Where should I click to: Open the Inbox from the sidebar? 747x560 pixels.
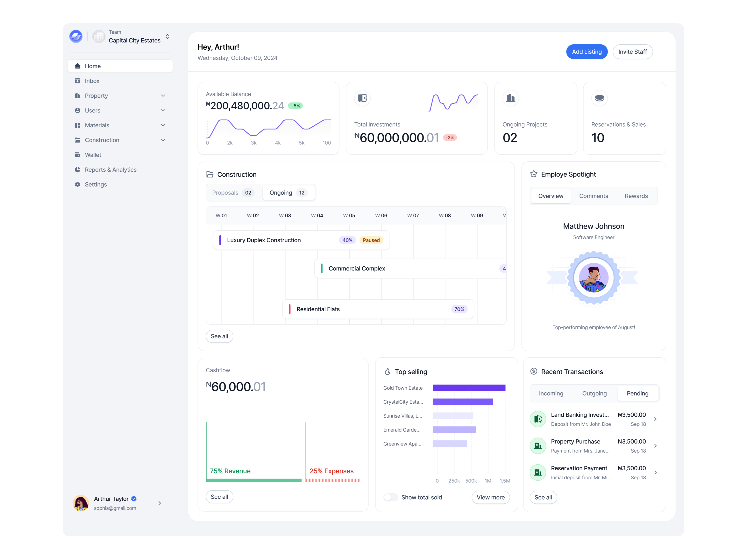[x=92, y=81]
